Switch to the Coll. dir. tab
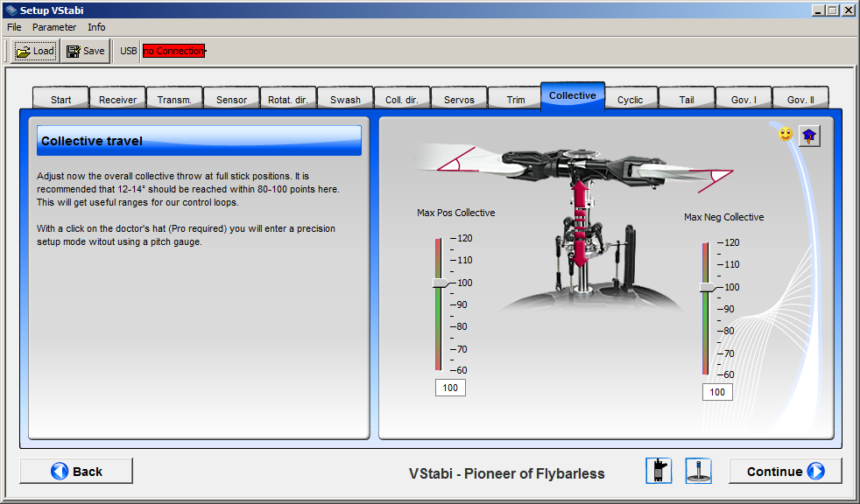Image resolution: width=860 pixels, height=504 pixels. click(x=402, y=99)
